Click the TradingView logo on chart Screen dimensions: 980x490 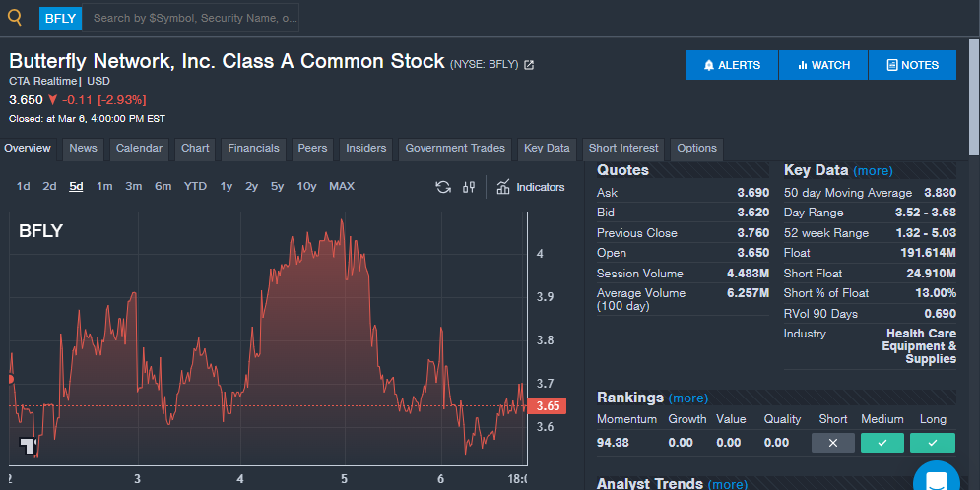coord(29,445)
